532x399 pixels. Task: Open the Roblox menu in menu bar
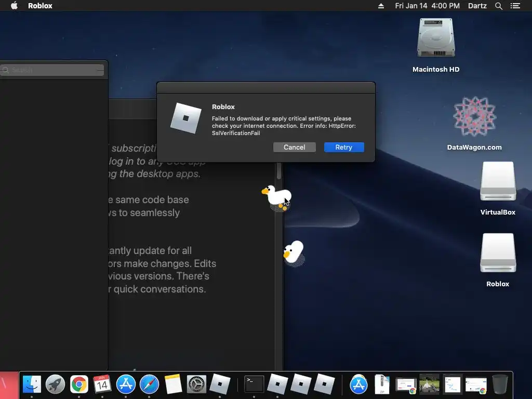click(40, 6)
